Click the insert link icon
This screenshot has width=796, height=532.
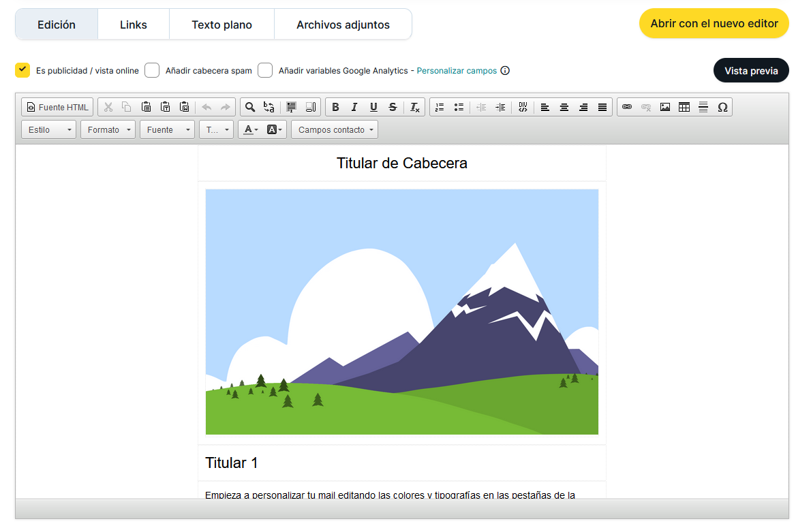(627, 107)
